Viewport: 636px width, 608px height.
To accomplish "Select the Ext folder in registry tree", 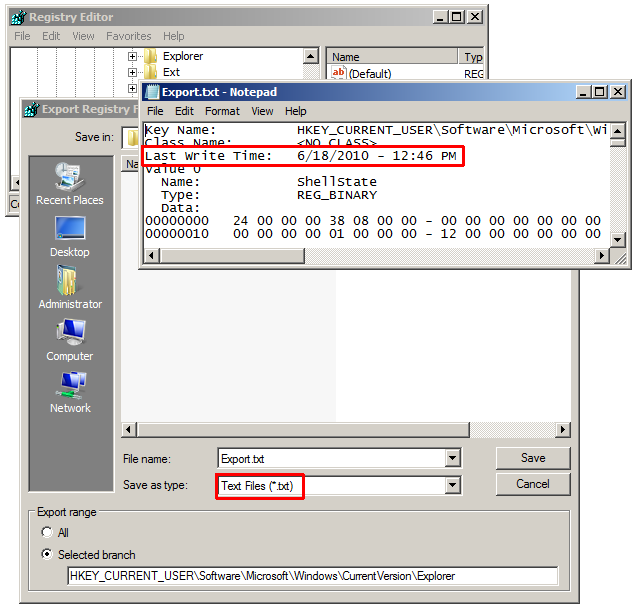I will tap(171, 72).
